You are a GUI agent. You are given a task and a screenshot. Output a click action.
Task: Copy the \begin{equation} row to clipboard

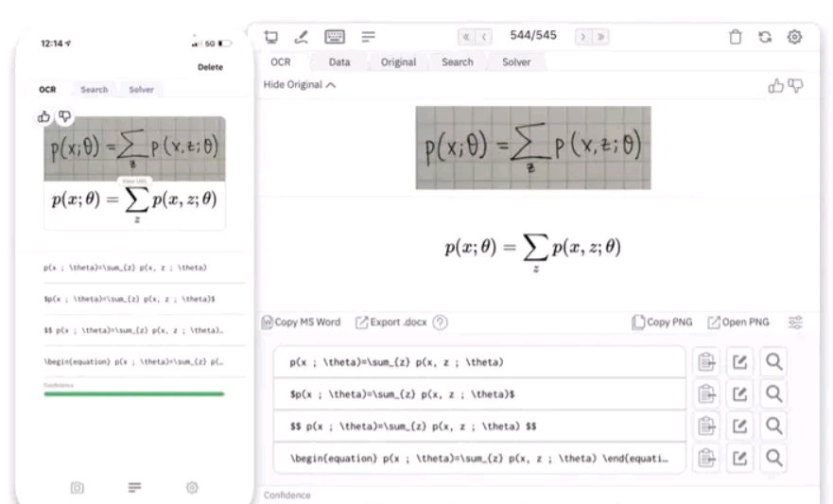click(706, 458)
